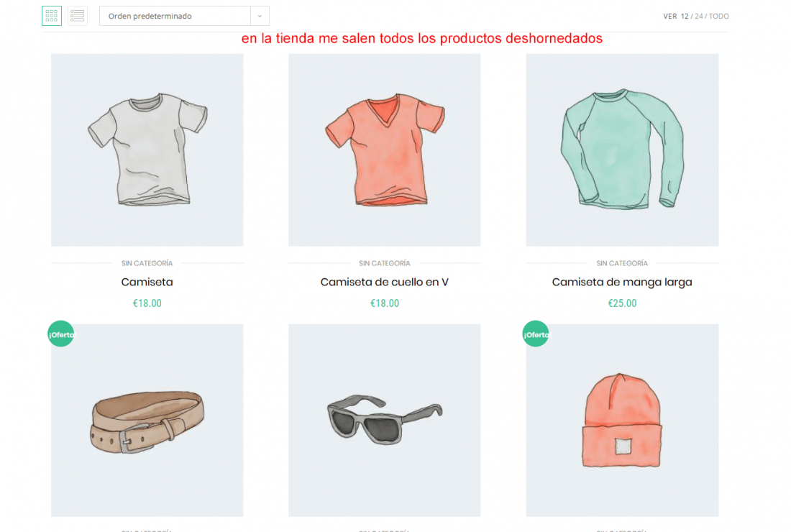Screen dimensions: 791x532
Task: Expand sorting options with the chevron arrow
Action: (x=260, y=16)
